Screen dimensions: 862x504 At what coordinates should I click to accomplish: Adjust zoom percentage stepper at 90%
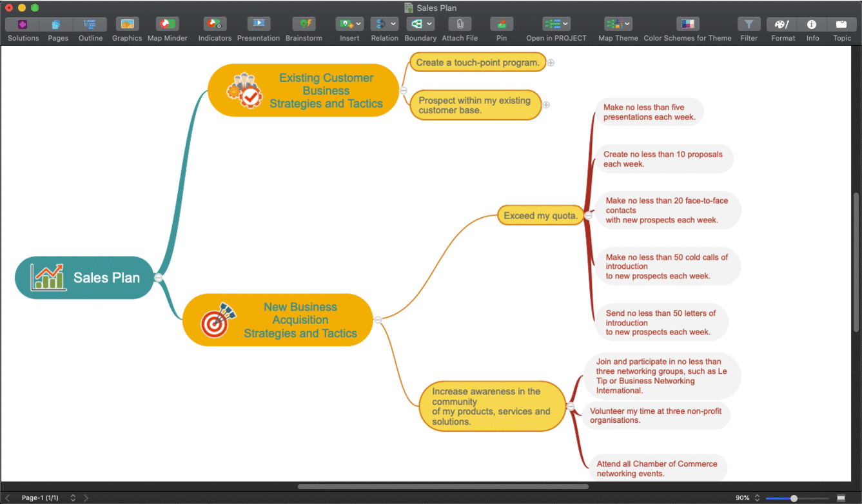[x=758, y=498]
